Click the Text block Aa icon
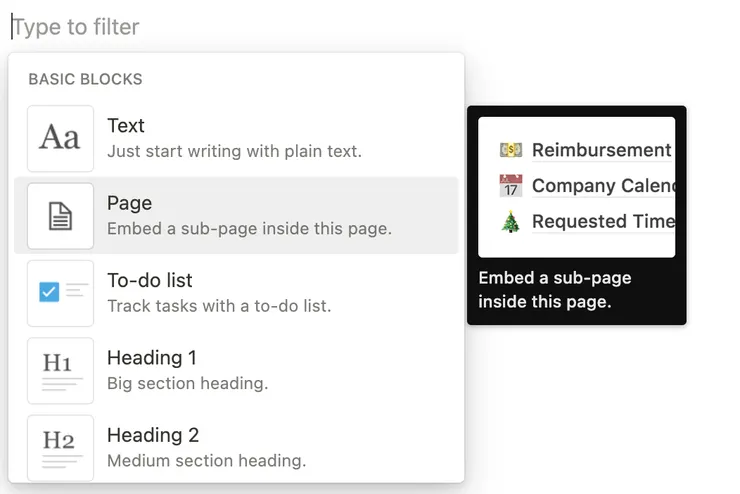Viewport: 740px width, 494px height. click(60, 138)
